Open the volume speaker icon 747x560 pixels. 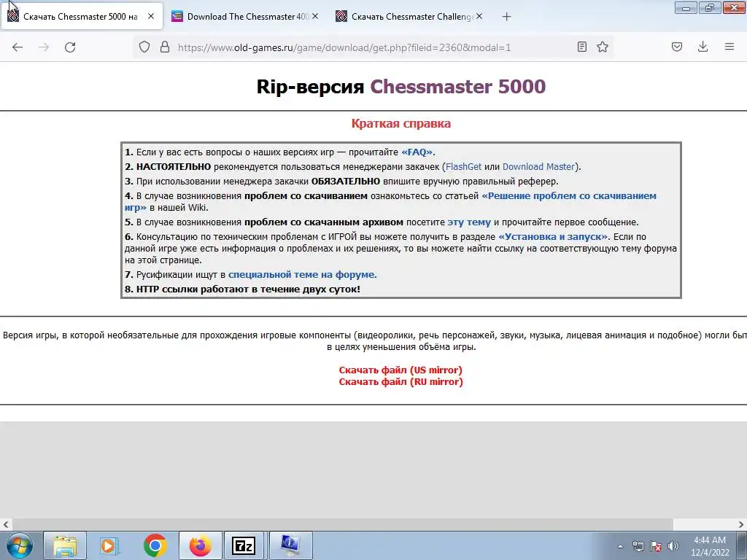pos(673,546)
